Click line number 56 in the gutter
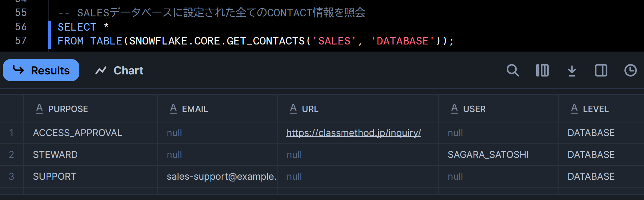This screenshot has width=644, height=200. pos(21,27)
